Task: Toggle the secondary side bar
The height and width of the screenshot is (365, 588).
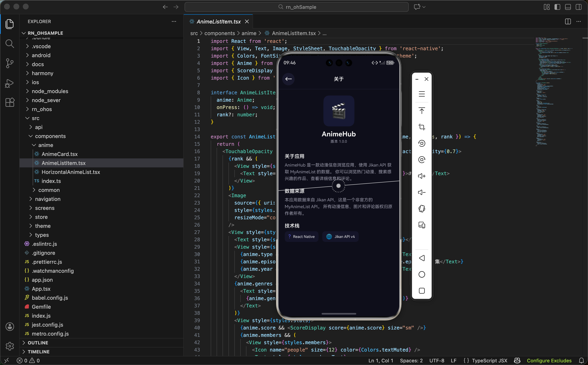Action: pyautogui.click(x=578, y=7)
